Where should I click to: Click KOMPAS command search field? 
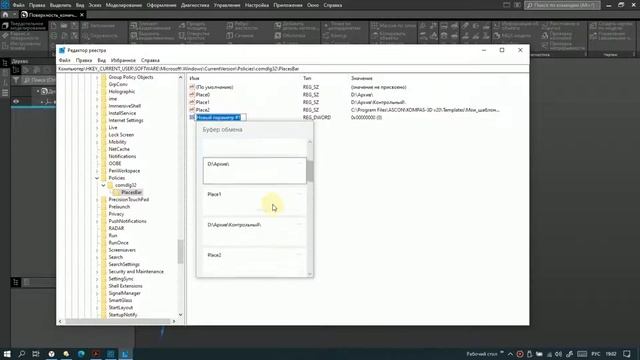coord(562,5)
